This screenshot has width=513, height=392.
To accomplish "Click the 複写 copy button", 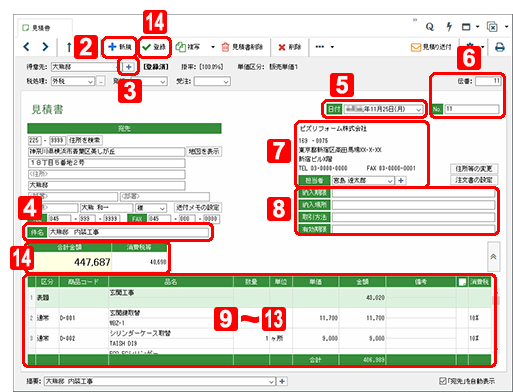I will coord(188,47).
